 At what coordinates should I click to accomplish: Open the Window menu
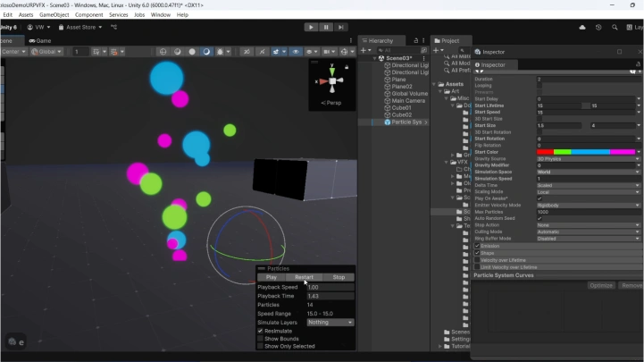(160, 15)
